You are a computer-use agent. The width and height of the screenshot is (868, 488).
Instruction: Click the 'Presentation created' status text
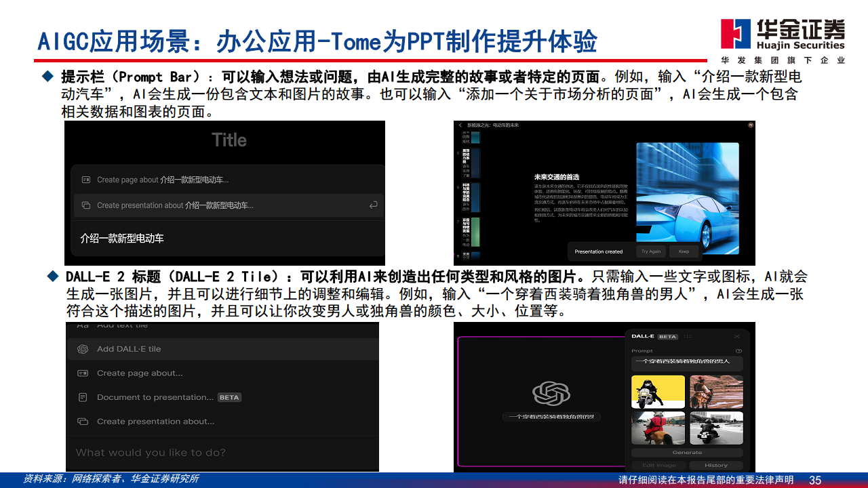click(x=598, y=251)
